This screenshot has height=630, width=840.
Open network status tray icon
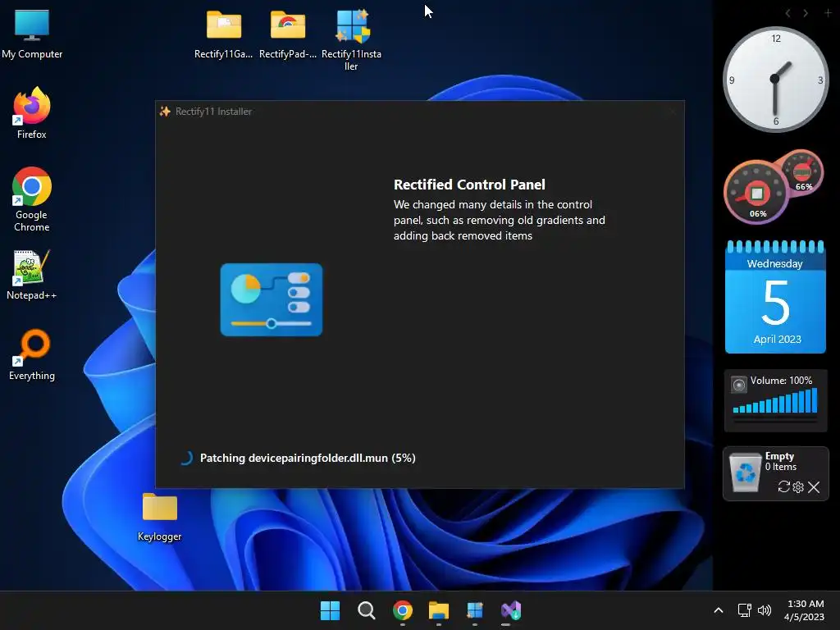[744, 610]
